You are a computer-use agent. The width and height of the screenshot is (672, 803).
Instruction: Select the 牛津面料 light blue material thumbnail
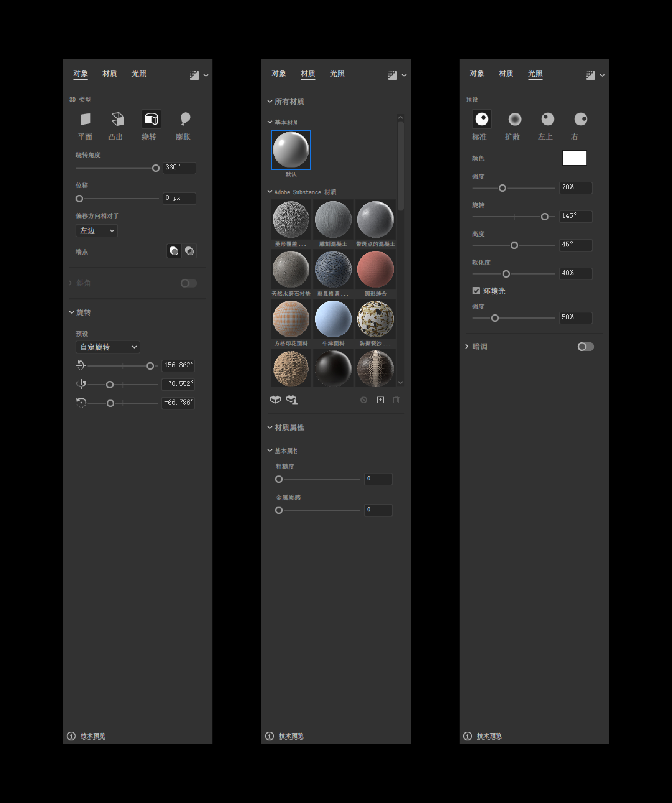[333, 319]
